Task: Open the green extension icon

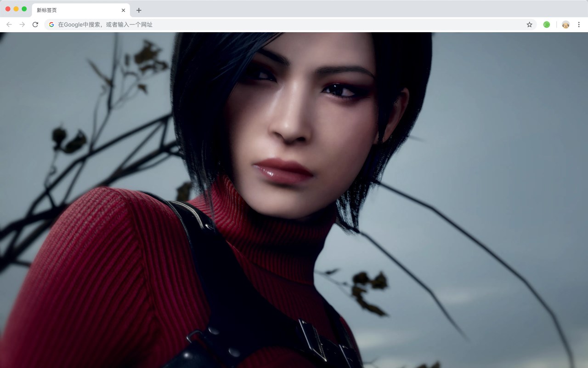Action: 547,24
